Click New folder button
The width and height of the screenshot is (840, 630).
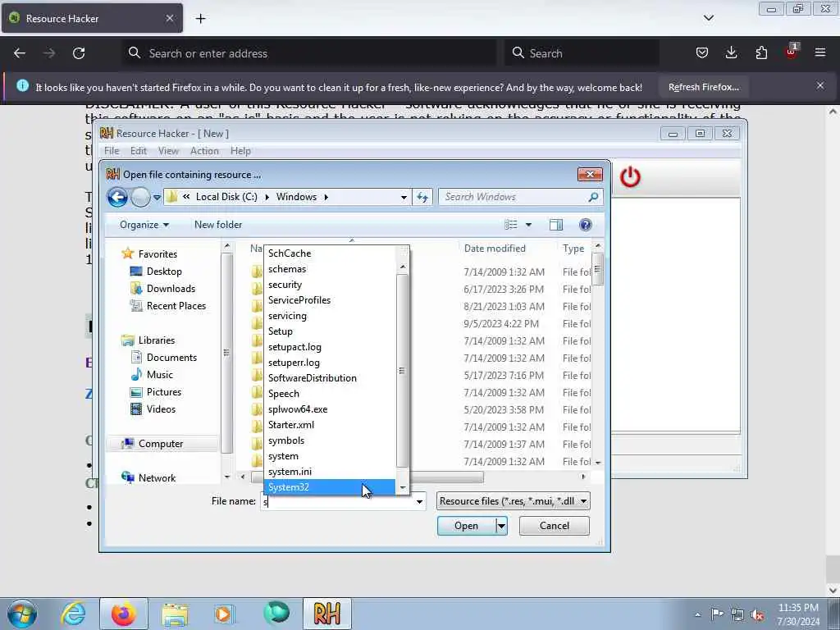click(218, 225)
